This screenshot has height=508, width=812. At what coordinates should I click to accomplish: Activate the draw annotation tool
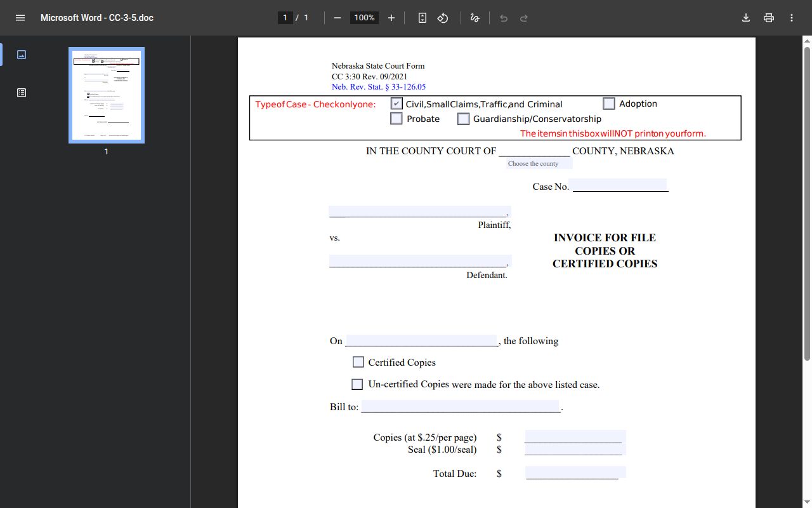pos(475,18)
